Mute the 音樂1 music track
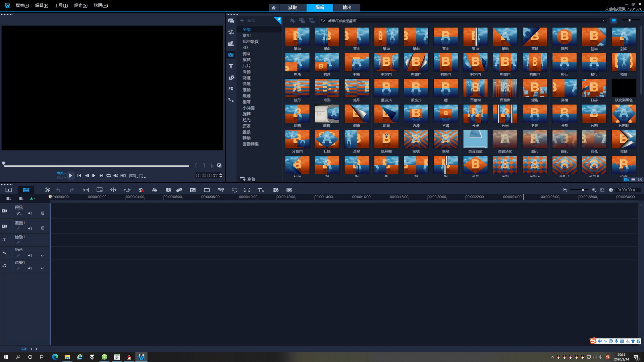Screen dimensions: 644x362 point(30,268)
